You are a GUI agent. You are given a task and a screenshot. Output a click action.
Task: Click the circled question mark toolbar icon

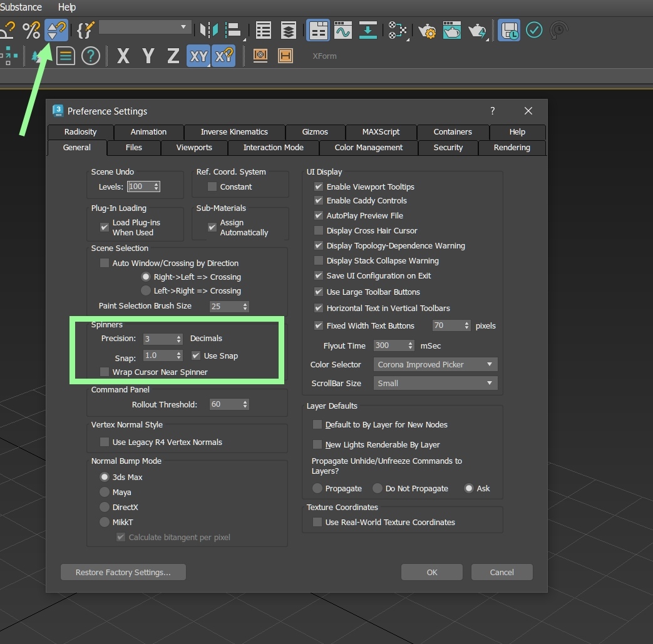[90, 56]
